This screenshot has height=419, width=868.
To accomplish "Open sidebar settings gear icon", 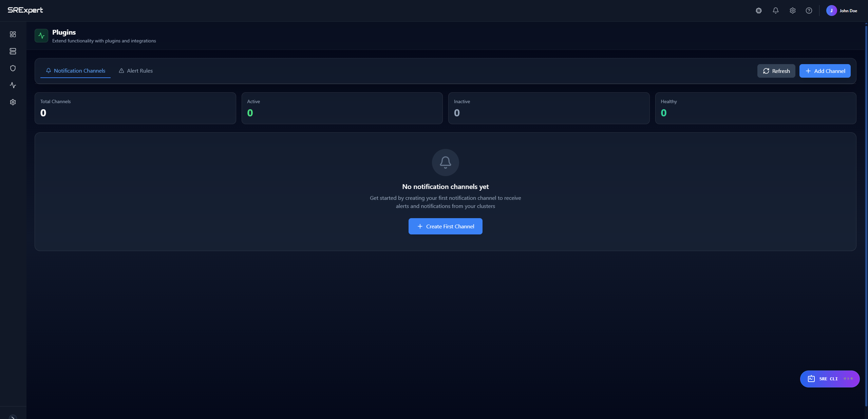I will coord(13,102).
